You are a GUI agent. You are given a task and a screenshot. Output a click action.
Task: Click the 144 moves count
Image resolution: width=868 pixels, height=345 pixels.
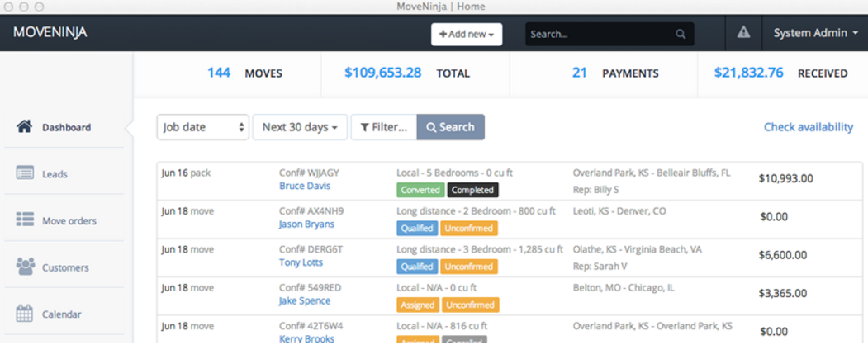(x=218, y=73)
